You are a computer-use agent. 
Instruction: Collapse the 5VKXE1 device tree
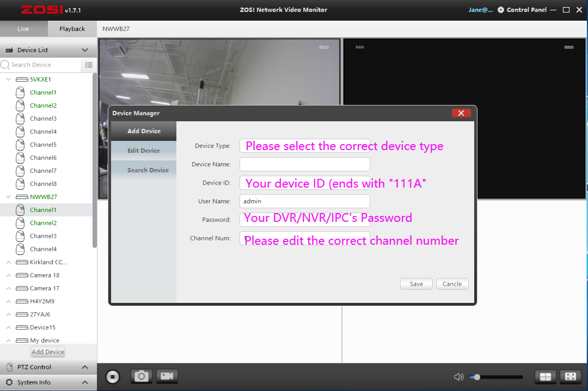[8, 79]
